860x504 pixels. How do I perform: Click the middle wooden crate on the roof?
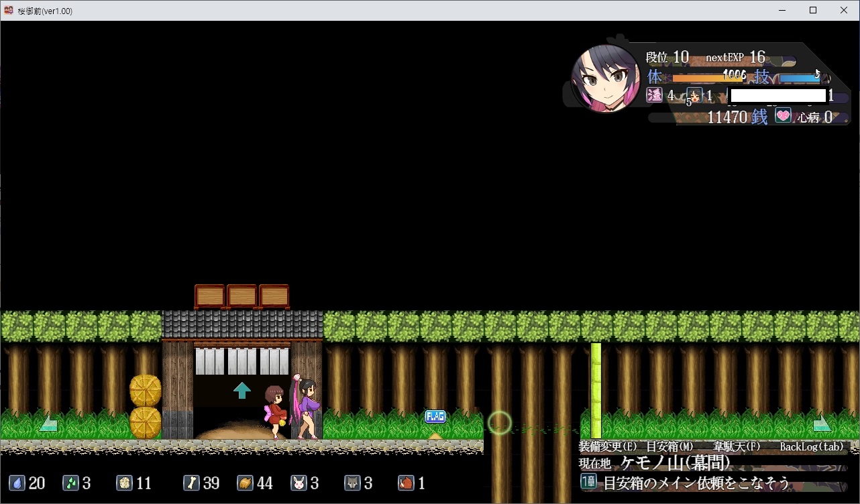(242, 296)
